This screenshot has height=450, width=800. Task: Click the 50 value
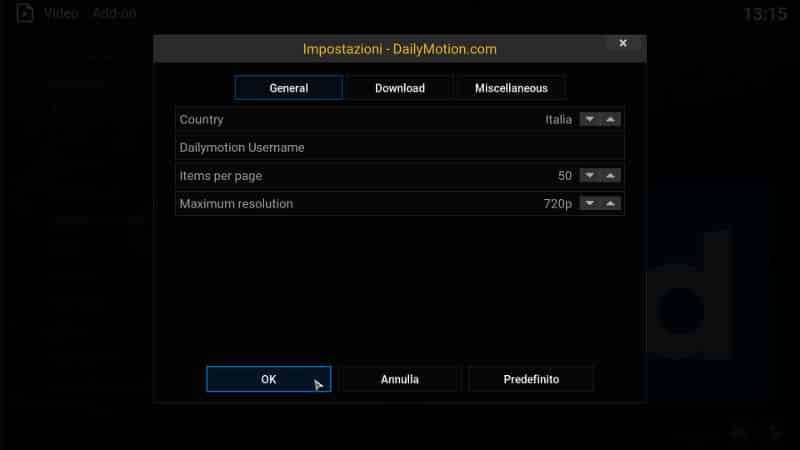tap(565, 176)
